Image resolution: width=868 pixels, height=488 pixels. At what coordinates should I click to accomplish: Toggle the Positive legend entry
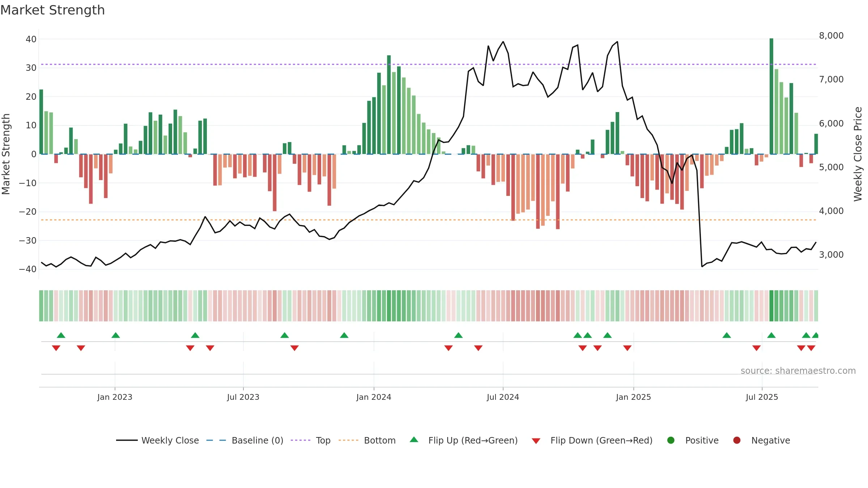point(693,440)
